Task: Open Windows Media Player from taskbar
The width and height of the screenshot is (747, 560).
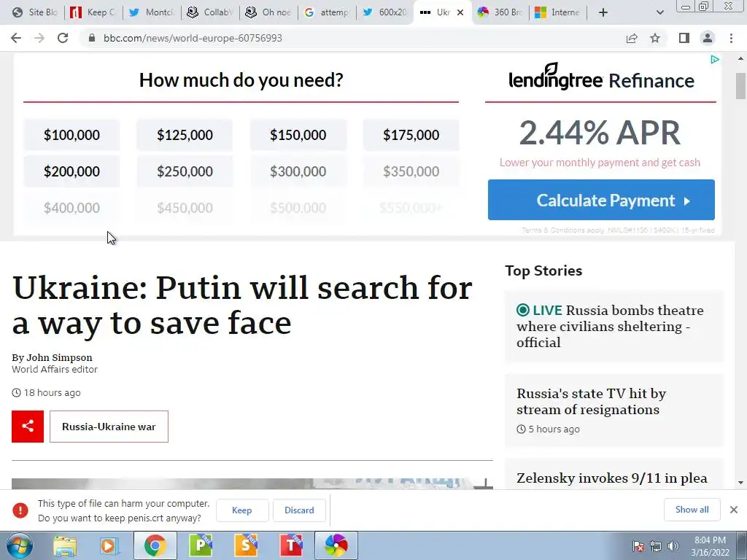Action: [109, 545]
